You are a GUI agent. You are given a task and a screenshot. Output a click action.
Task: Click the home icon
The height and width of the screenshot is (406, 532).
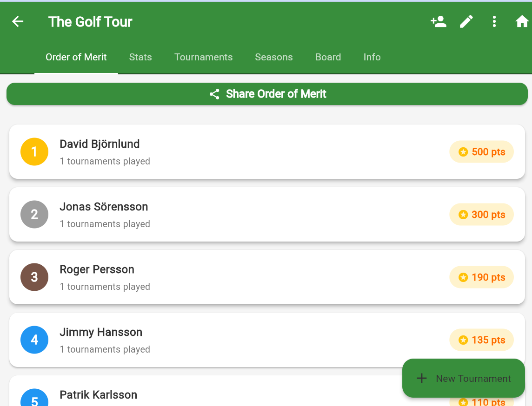click(522, 21)
